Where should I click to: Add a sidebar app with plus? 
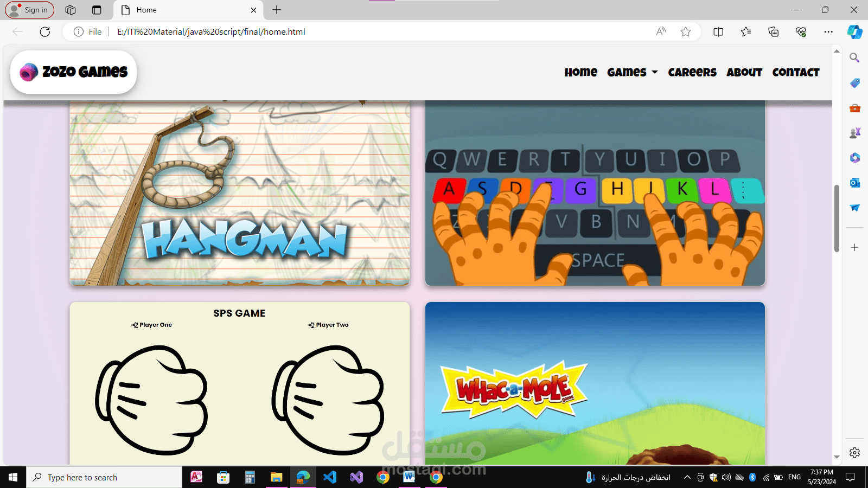(854, 247)
